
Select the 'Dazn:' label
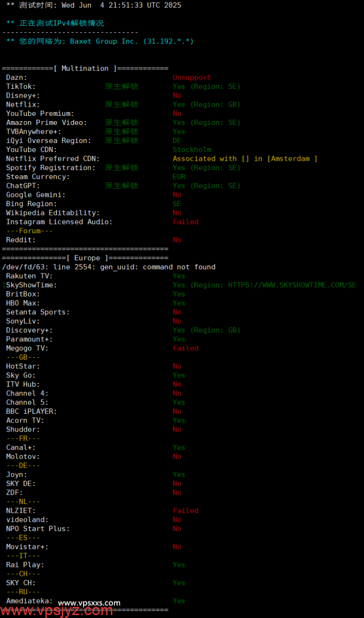tap(17, 77)
